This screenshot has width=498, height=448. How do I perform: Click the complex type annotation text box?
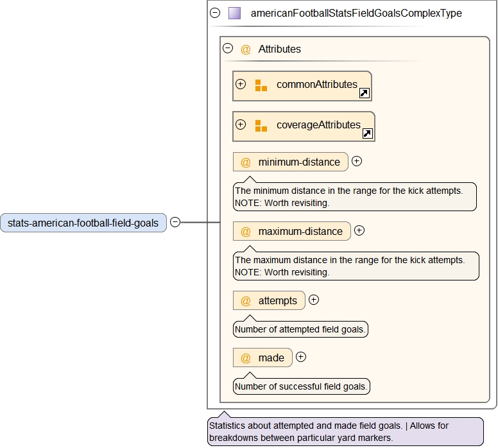pos(345,431)
